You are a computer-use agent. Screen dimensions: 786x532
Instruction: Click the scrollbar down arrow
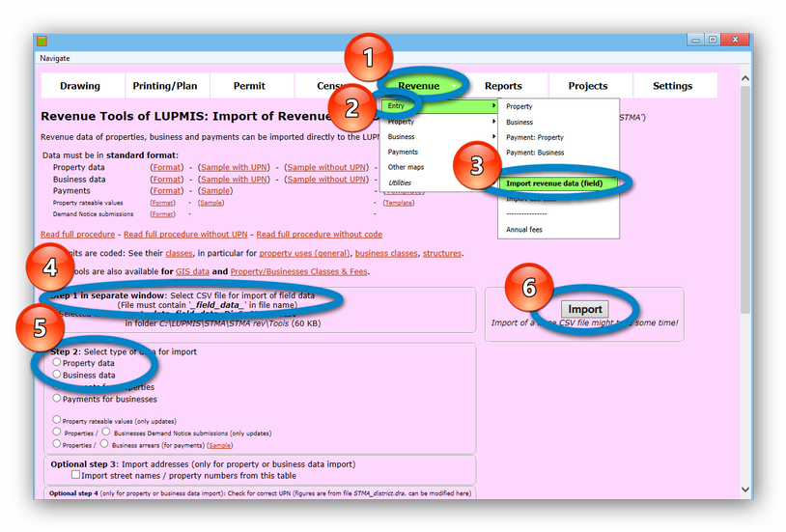click(744, 489)
